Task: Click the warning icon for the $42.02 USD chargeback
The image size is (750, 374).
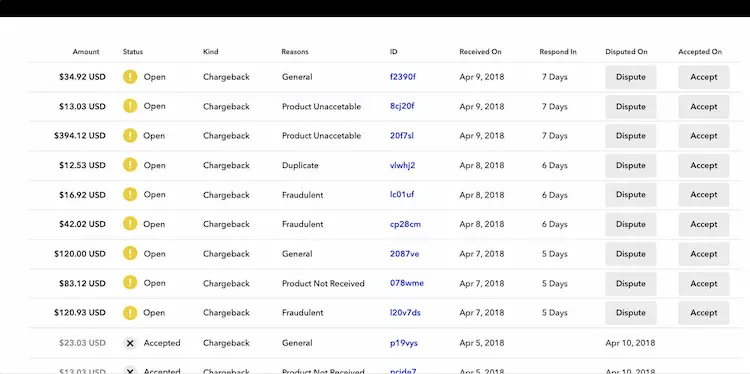Action: pyautogui.click(x=130, y=224)
